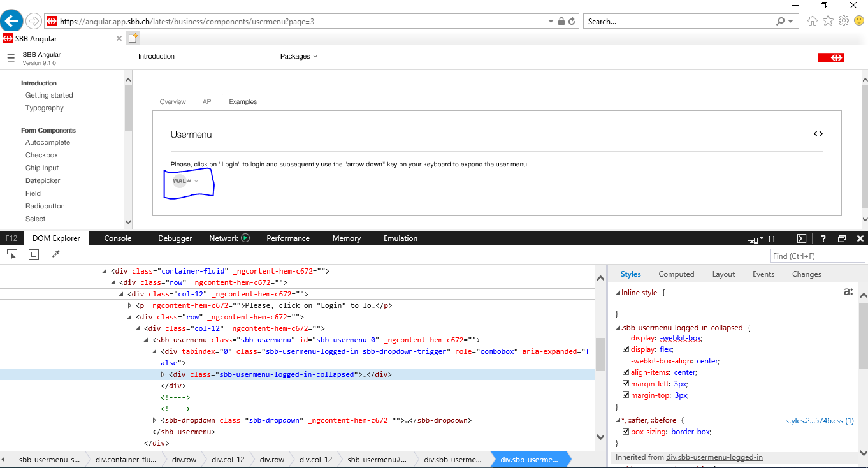Click the Internet Explorer favorites star icon
Viewport: 868px width, 468px height.
tap(827, 21)
